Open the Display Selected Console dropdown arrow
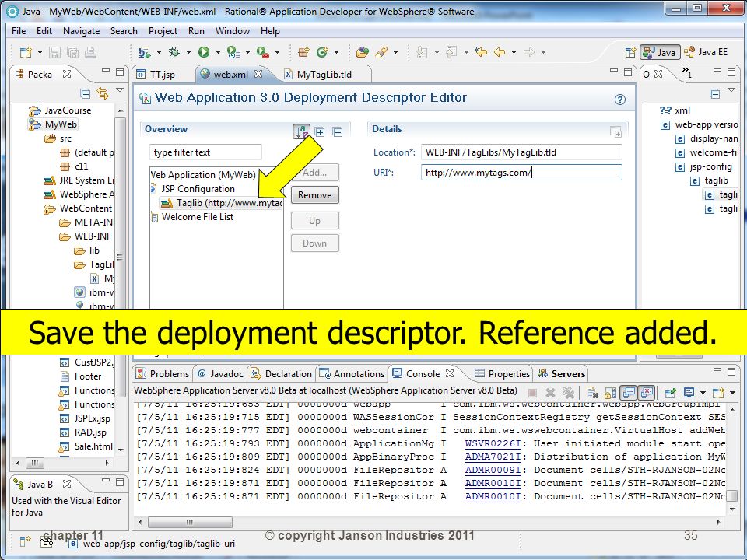Screen dimensions: 747x560 [x=703, y=392]
